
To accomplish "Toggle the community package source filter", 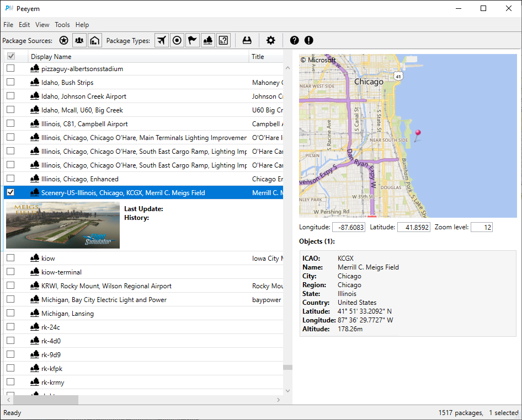I will coord(79,41).
